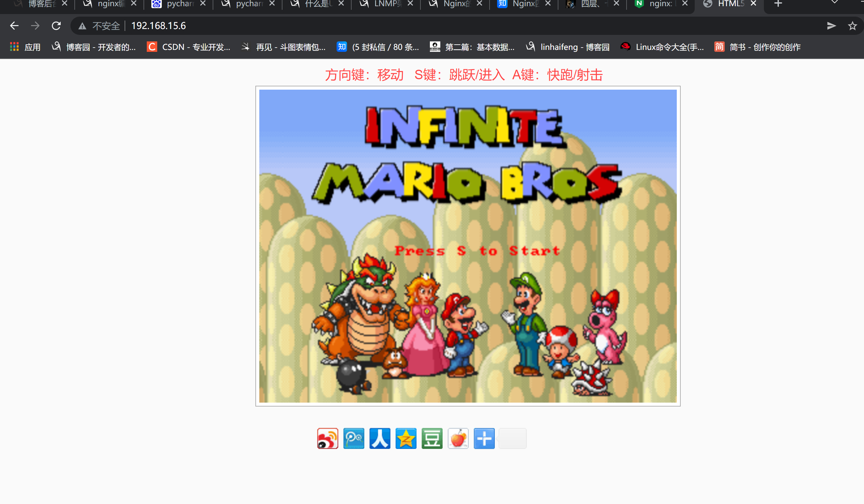Viewport: 864px width, 504px height.
Task: Share to Douban 豆 icon
Action: [x=432, y=438]
